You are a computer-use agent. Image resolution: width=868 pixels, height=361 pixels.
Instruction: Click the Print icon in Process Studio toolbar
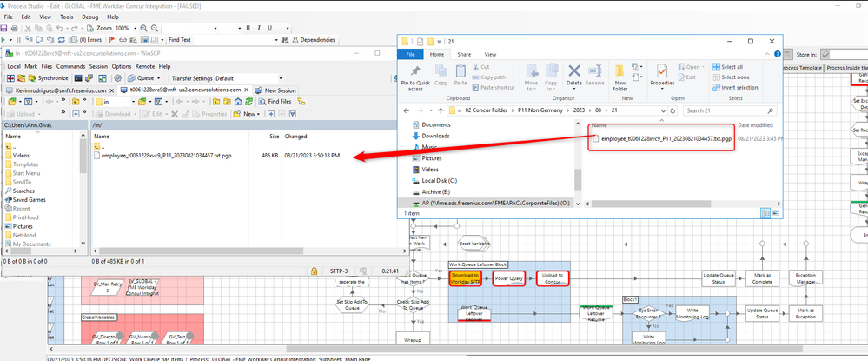[x=15, y=29]
